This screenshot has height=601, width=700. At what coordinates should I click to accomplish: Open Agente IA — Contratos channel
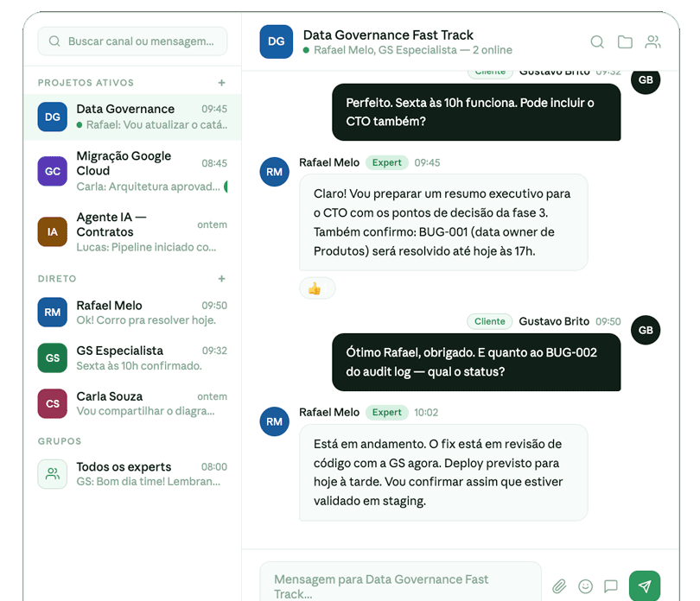click(x=132, y=232)
